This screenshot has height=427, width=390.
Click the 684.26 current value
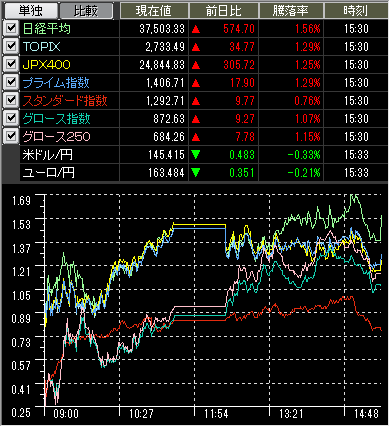pos(169,137)
